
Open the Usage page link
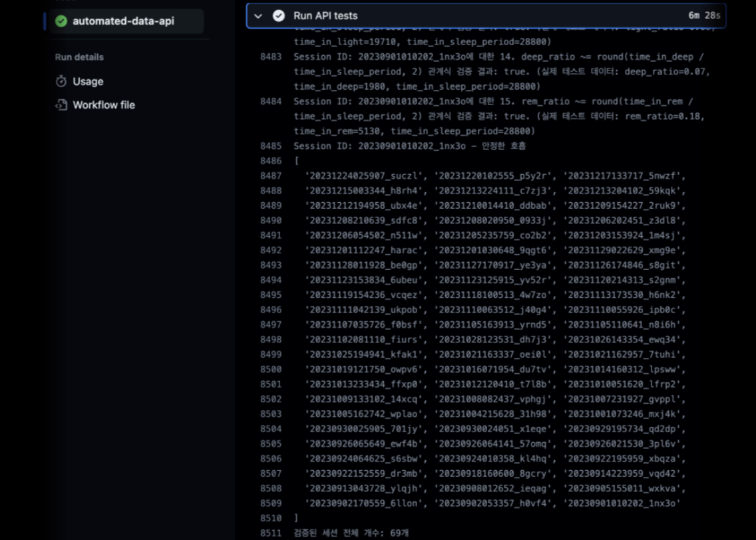click(88, 81)
